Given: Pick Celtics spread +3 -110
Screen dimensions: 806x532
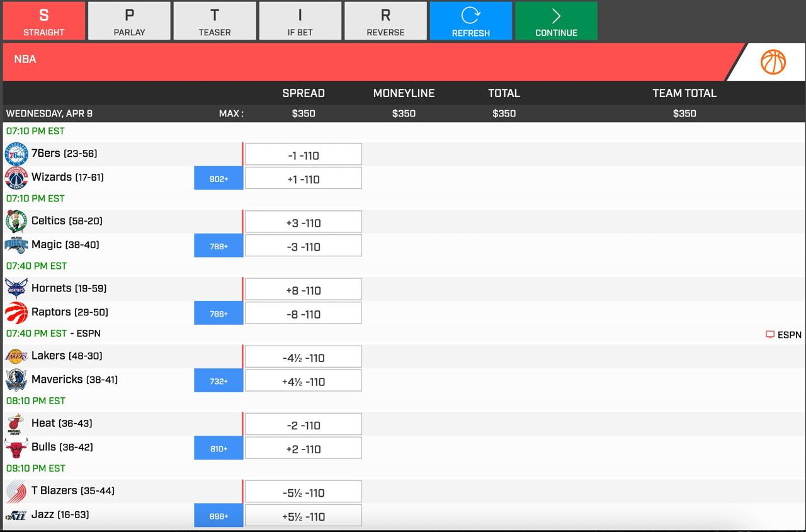Looking at the screenshot, I should click(x=304, y=222).
